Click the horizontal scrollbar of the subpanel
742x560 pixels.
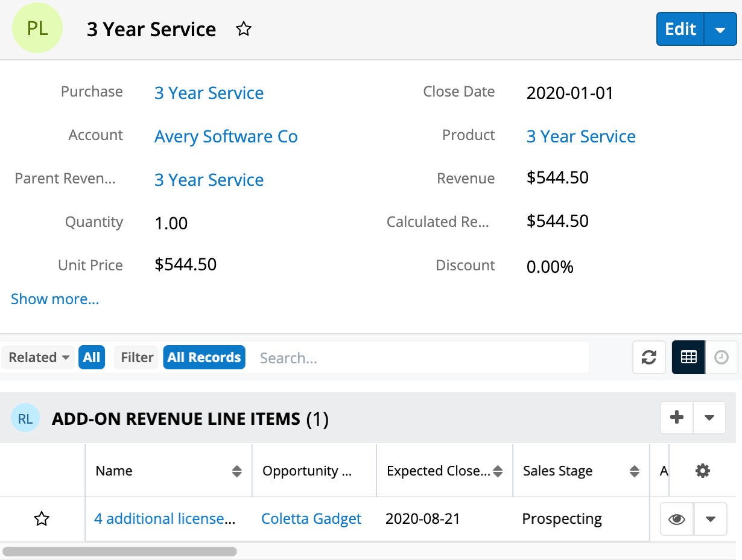pos(119,551)
